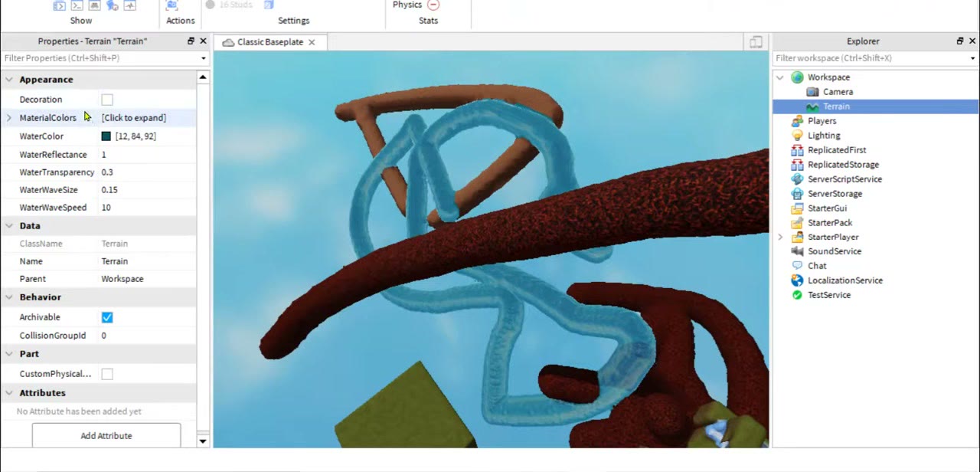
Task: Click the Filter Properties search field
Action: click(100, 58)
